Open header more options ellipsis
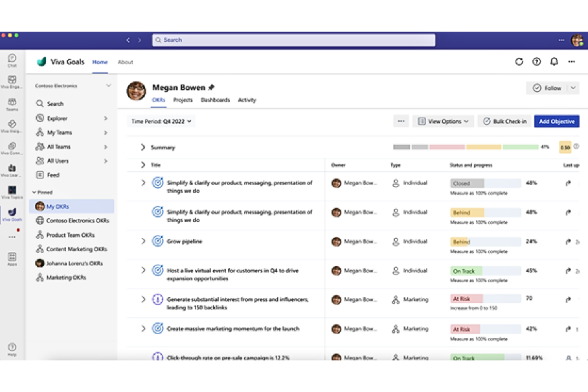 pyautogui.click(x=571, y=62)
